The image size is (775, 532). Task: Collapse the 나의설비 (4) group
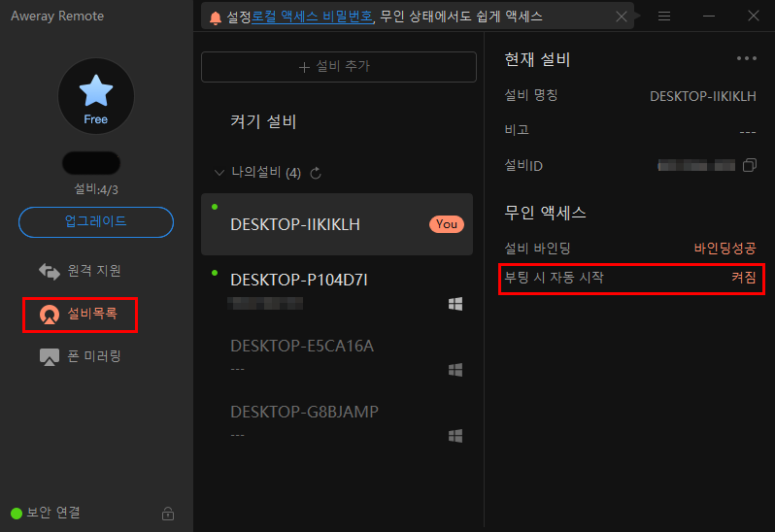click(219, 173)
